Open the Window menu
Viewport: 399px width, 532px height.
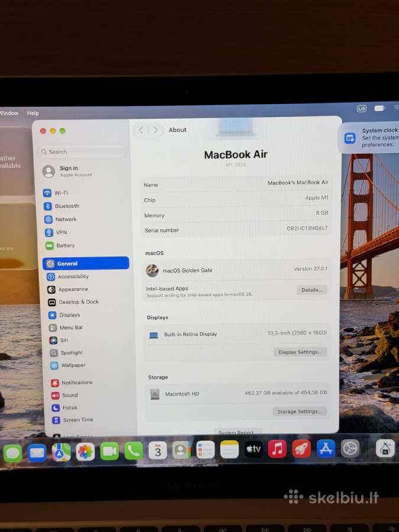(9, 113)
